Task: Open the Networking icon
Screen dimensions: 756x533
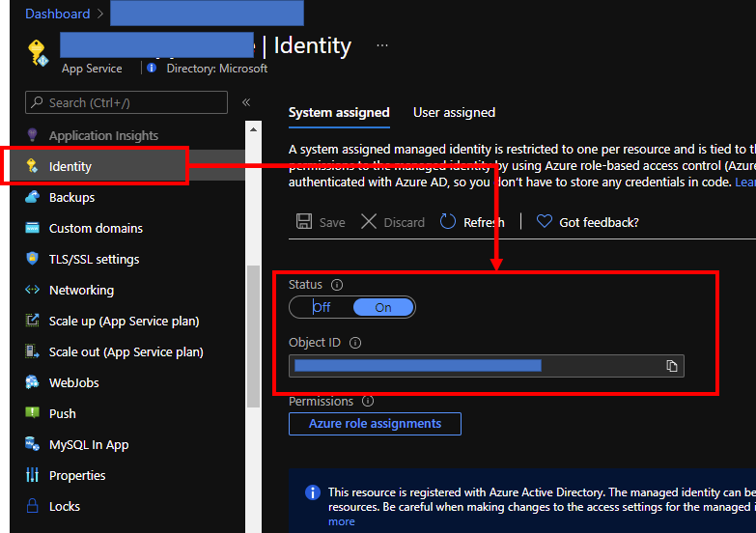Action: (32, 290)
